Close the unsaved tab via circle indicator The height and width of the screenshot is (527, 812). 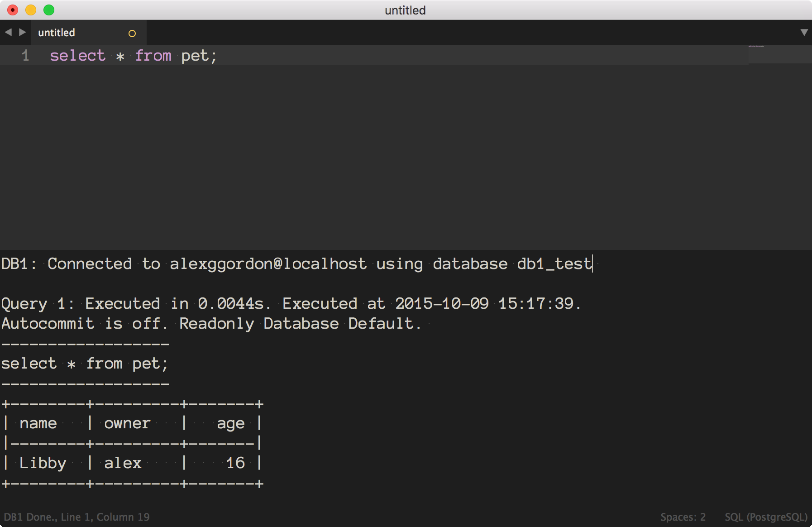132,34
